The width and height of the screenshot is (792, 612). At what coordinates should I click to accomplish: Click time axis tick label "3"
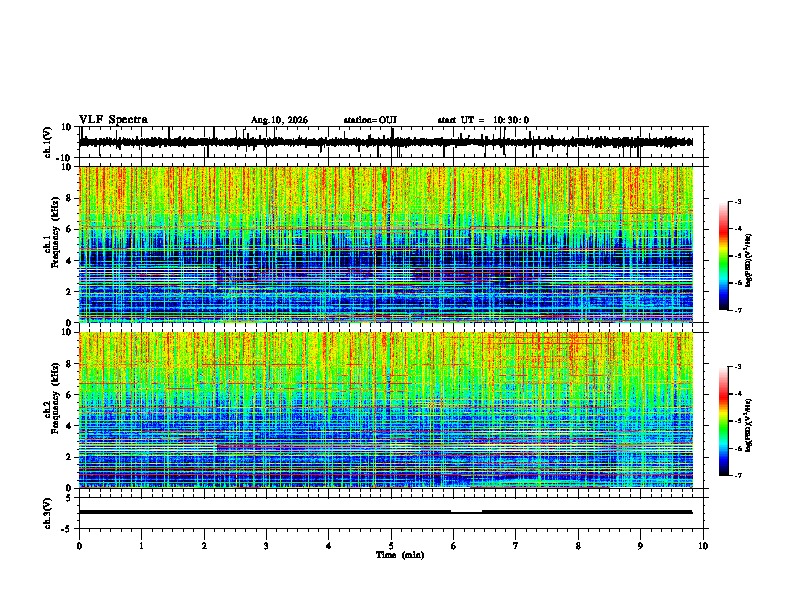pyautogui.click(x=266, y=546)
